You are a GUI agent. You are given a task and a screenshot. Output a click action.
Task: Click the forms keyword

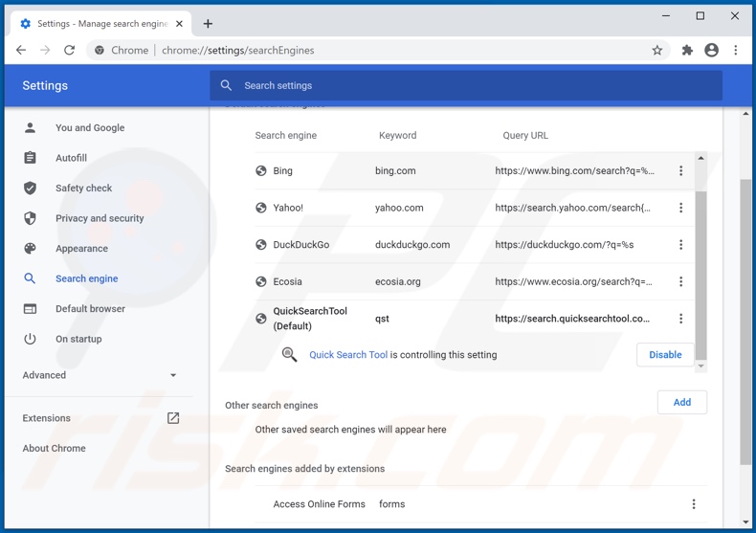tap(391, 504)
